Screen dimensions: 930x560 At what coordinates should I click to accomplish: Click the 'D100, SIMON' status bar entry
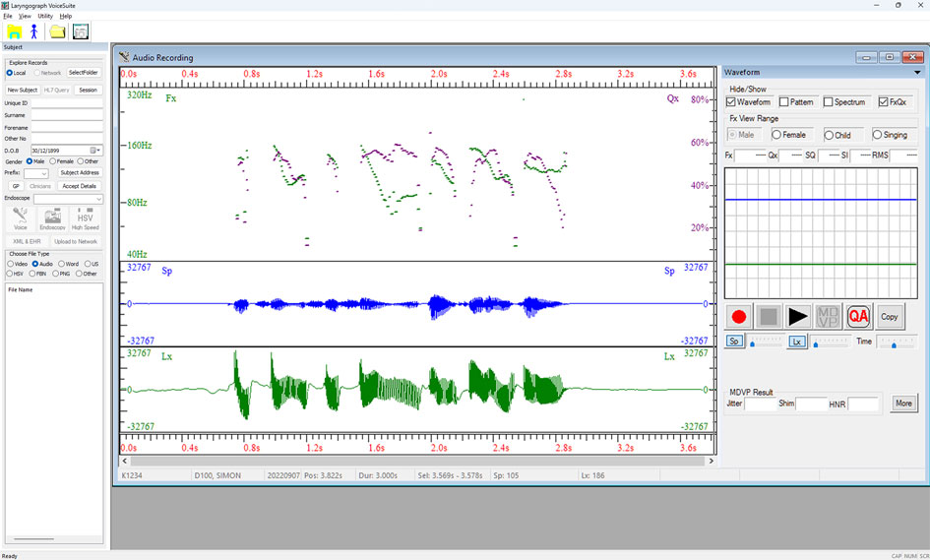pyautogui.click(x=216, y=475)
